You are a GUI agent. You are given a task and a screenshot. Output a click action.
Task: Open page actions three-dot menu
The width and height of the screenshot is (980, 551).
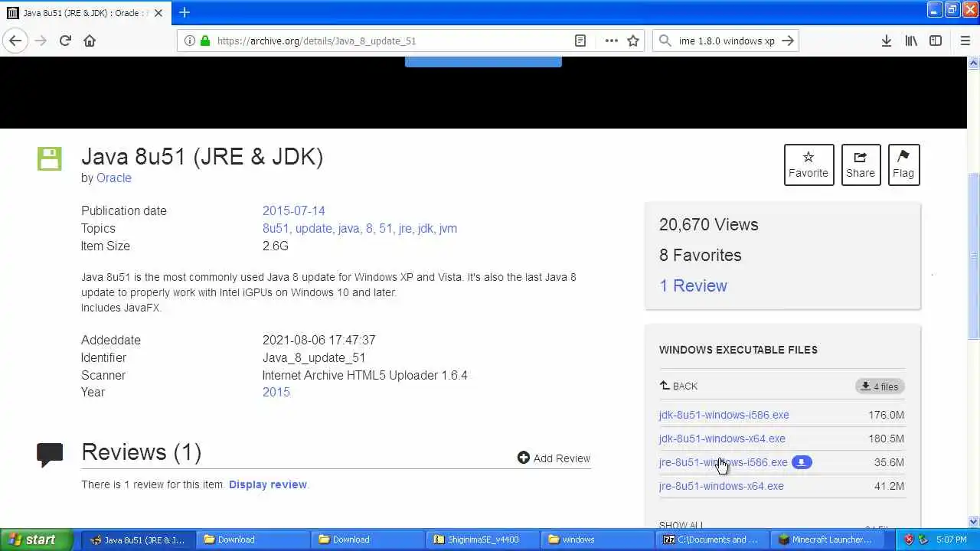(611, 41)
